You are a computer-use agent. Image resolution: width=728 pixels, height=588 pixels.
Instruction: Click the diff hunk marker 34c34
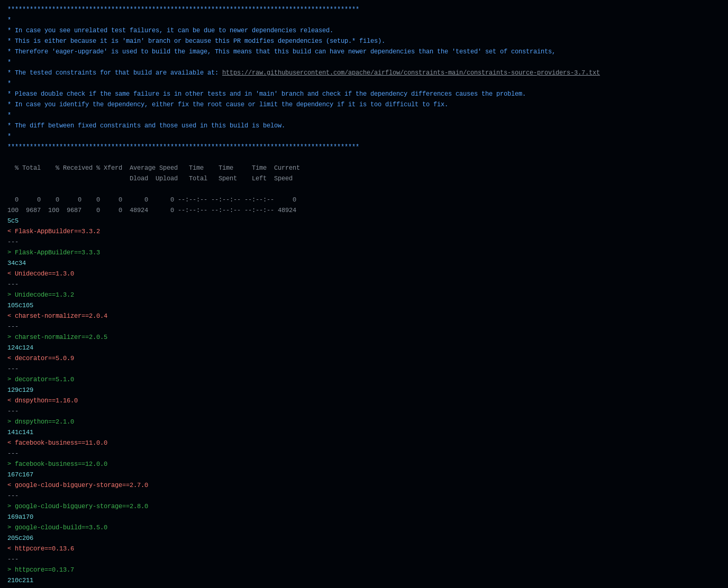click(16, 263)
